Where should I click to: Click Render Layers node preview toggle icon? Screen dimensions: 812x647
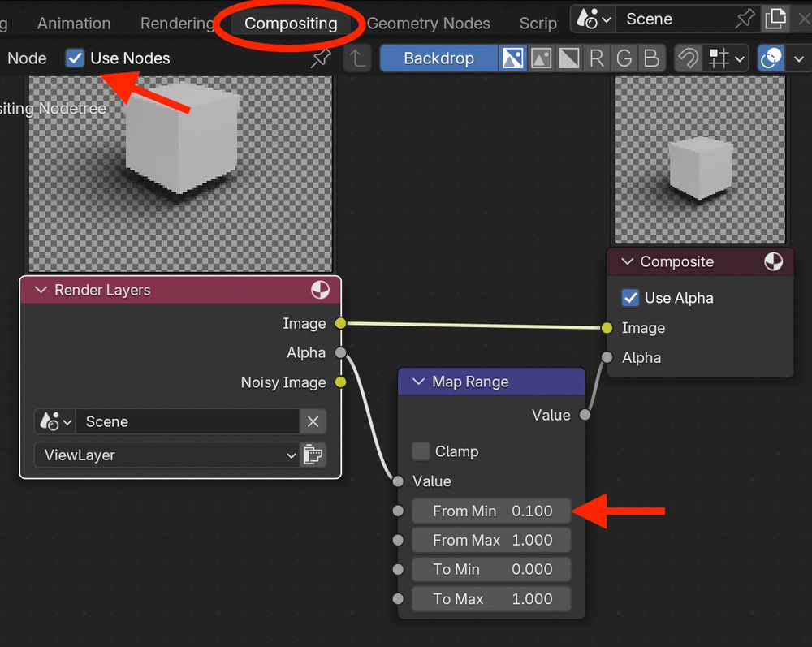point(320,290)
